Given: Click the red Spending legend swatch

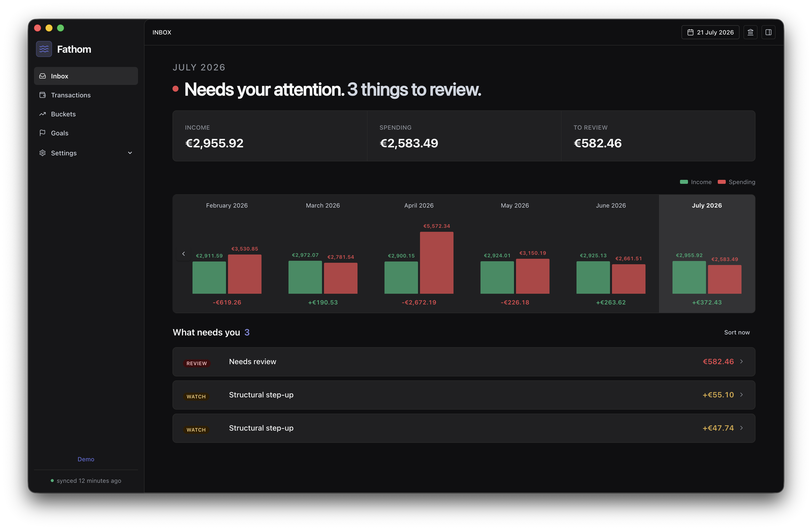Looking at the screenshot, I should point(721,182).
